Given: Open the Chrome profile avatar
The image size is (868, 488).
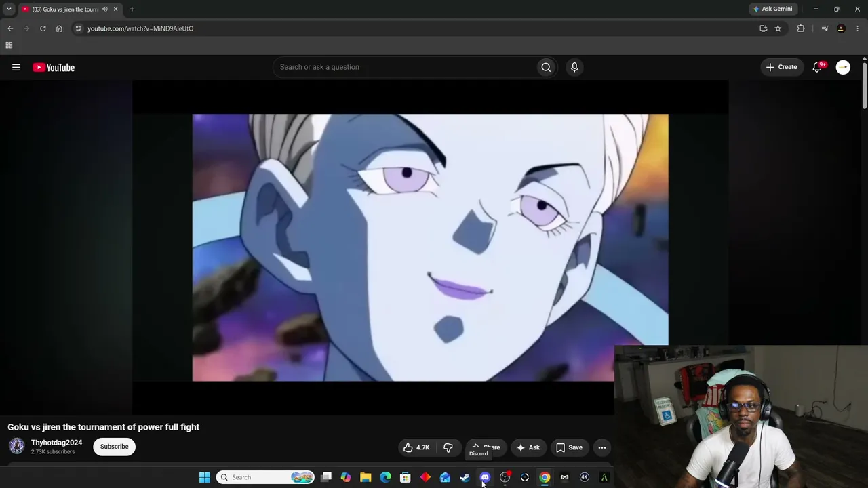Looking at the screenshot, I should [841, 28].
